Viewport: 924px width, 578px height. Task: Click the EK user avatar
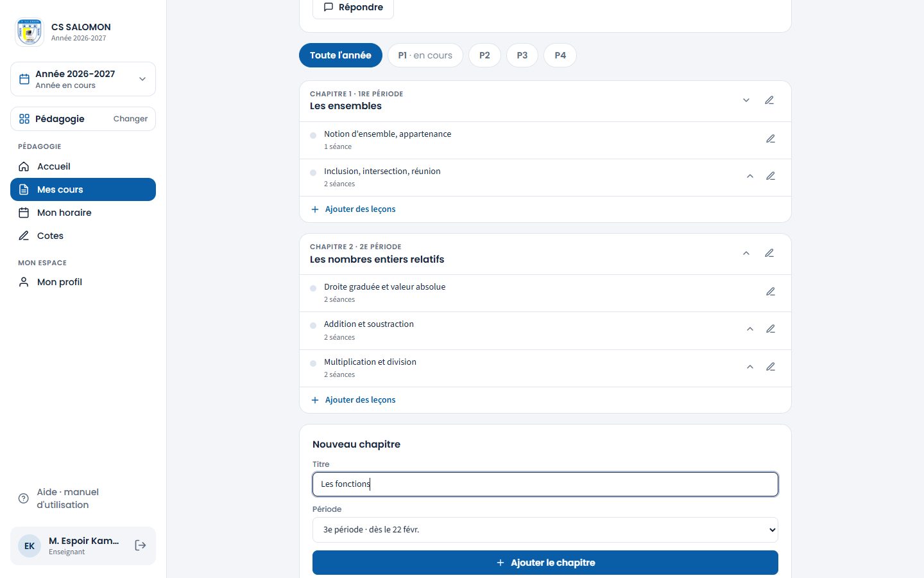(30, 546)
